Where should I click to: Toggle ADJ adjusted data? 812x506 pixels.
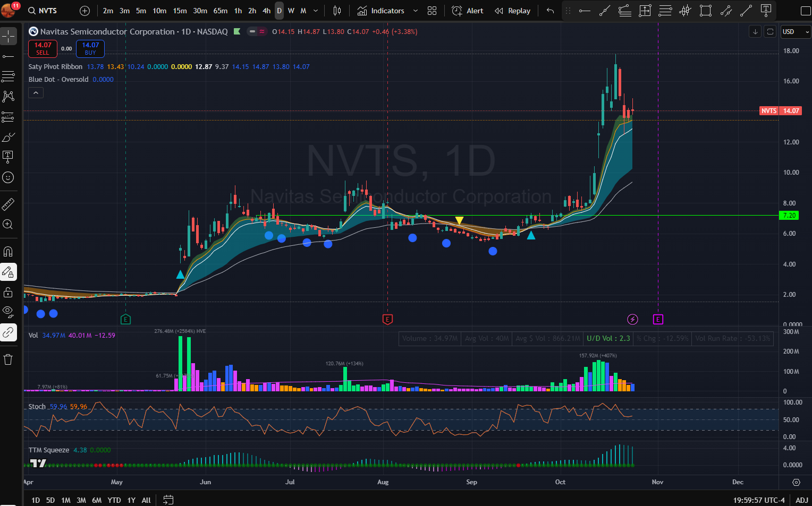[802, 500]
